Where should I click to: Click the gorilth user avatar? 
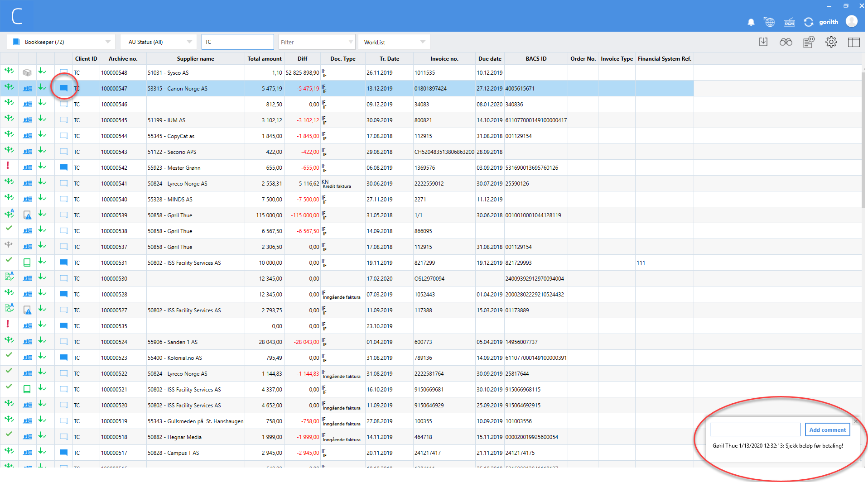pos(851,21)
